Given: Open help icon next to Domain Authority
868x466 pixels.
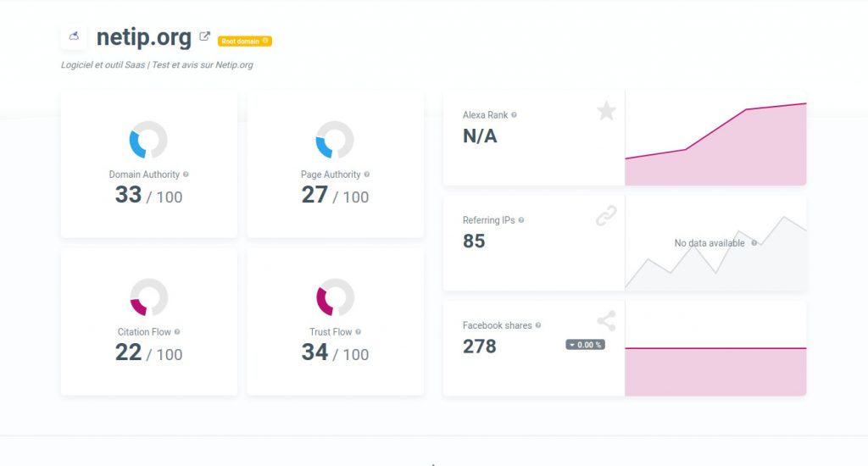Looking at the screenshot, I should pyautogui.click(x=186, y=175).
